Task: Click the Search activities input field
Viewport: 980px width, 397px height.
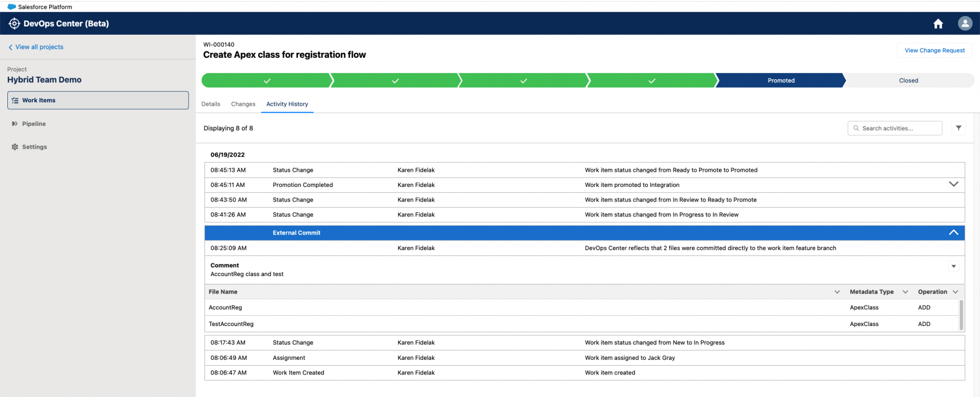Action: click(x=895, y=128)
